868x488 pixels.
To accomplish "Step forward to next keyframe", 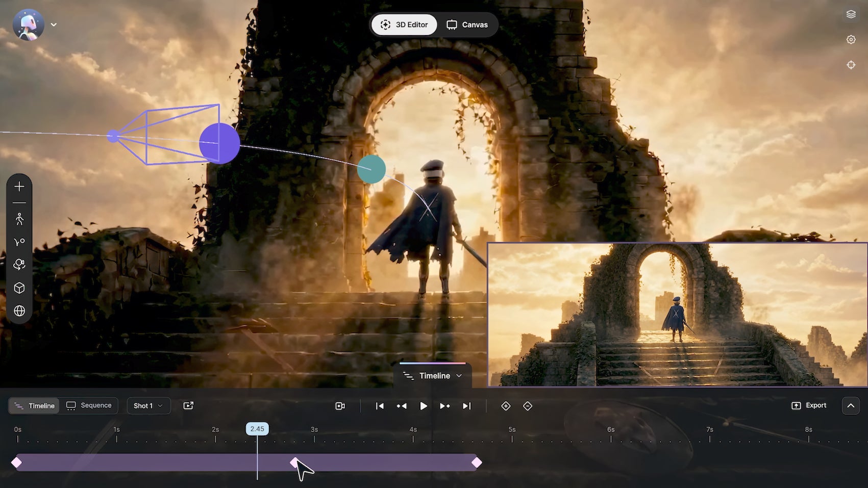I will point(445,406).
